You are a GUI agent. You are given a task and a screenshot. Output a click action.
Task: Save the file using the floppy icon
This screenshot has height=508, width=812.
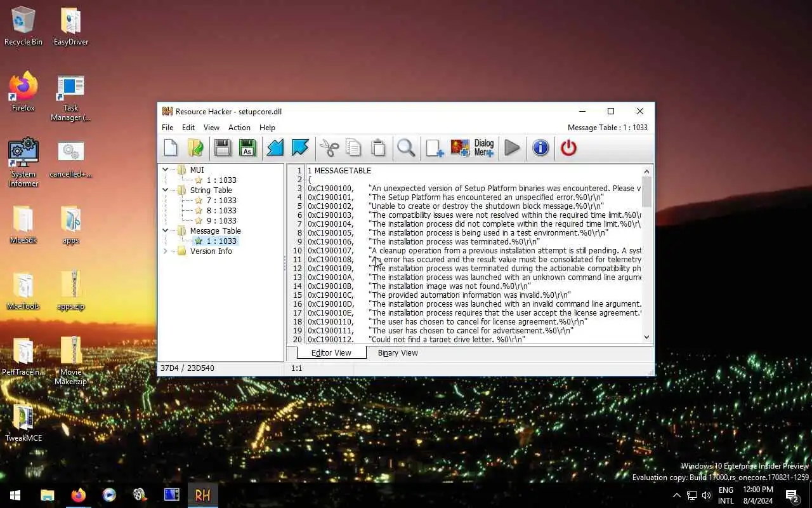(223, 148)
